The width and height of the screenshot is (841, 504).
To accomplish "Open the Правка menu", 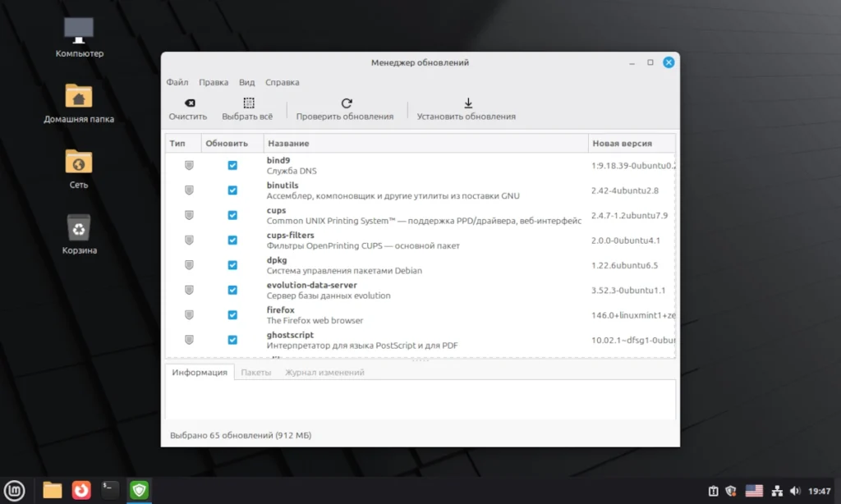I will tap(214, 82).
